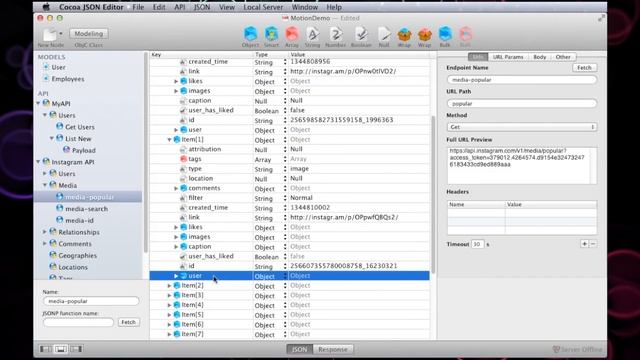Click the JSONP function name field
This screenshot has width=640, height=360.
(x=78, y=322)
